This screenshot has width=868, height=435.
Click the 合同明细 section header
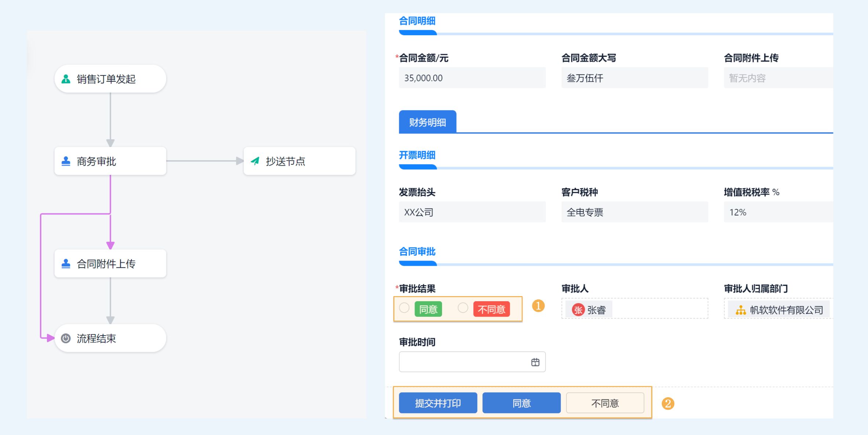pos(416,21)
